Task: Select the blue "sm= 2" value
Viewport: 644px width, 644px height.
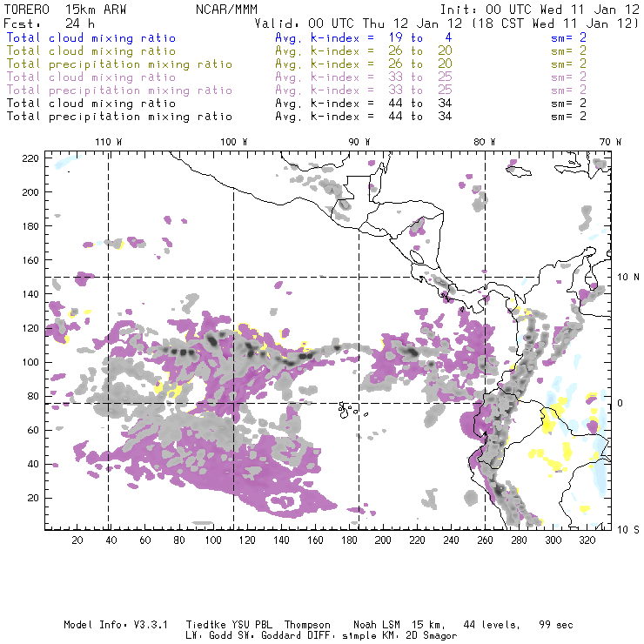Action: (x=568, y=38)
